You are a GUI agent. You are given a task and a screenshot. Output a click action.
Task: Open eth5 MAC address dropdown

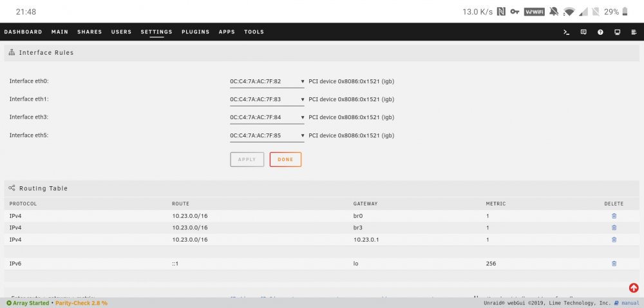(267, 135)
